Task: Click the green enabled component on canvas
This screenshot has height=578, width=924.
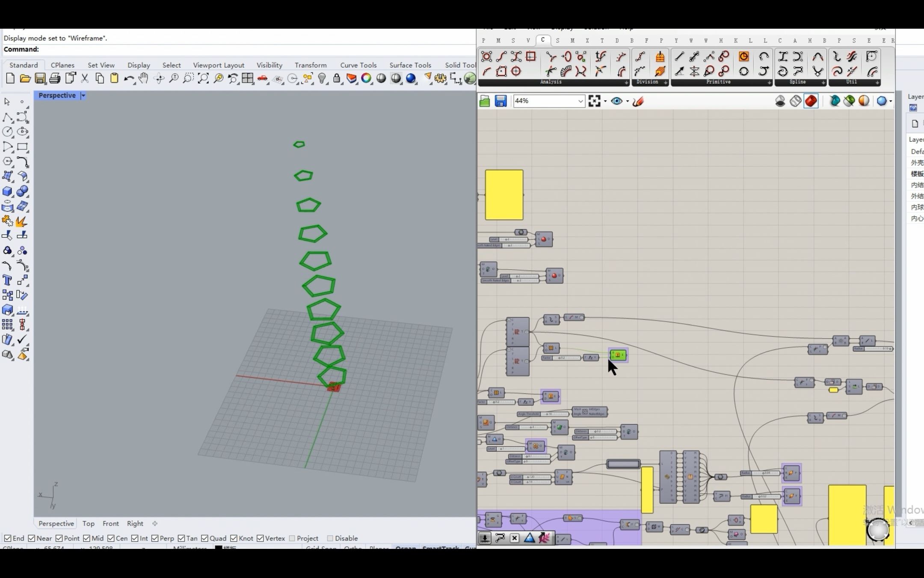Action: click(x=619, y=355)
